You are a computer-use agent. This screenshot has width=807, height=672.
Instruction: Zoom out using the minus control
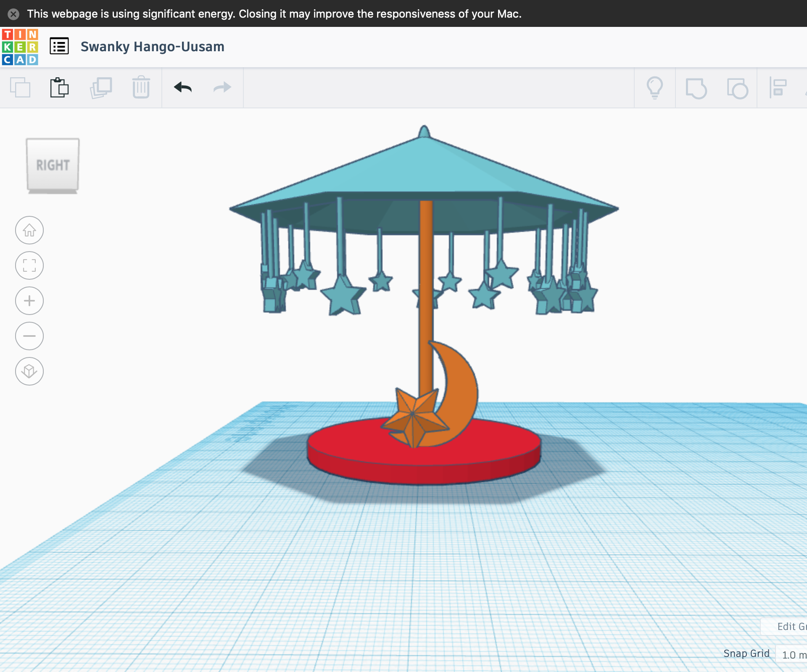[29, 336]
